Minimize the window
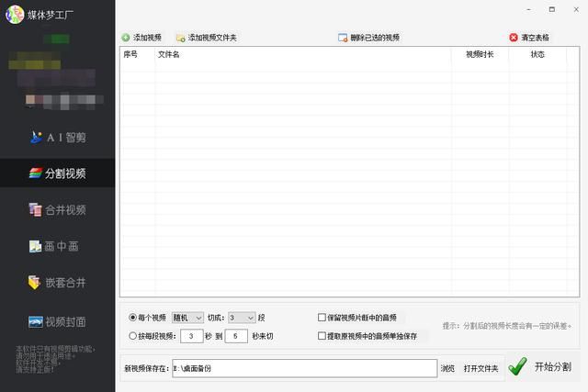Screen dimensions: 588x392 [x=529, y=10]
